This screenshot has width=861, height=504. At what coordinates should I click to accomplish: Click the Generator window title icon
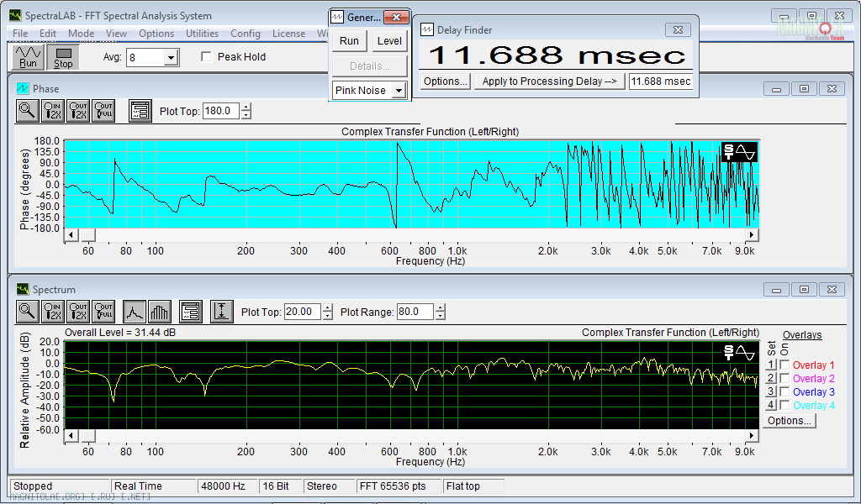[336, 17]
